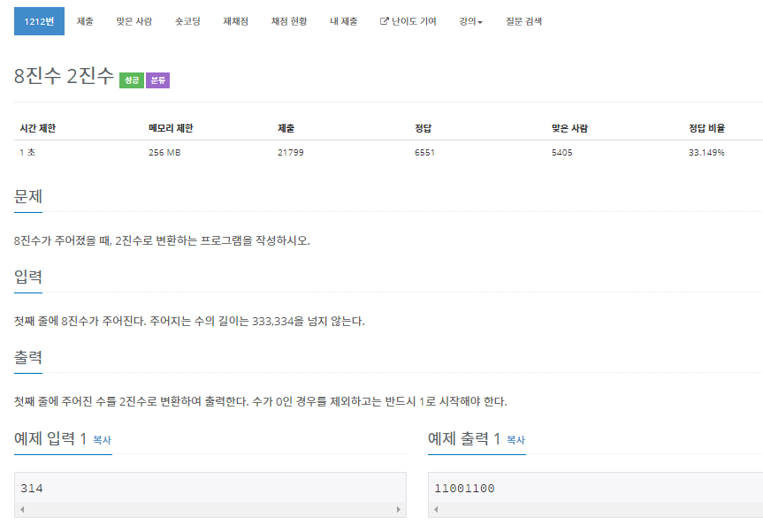
Task: Click left scroll arrow of example output box
Action: pos(436,510)
